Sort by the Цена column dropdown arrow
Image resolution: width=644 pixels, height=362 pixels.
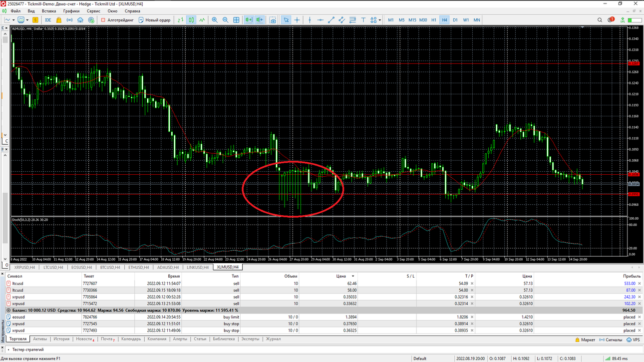click(353, 276)
